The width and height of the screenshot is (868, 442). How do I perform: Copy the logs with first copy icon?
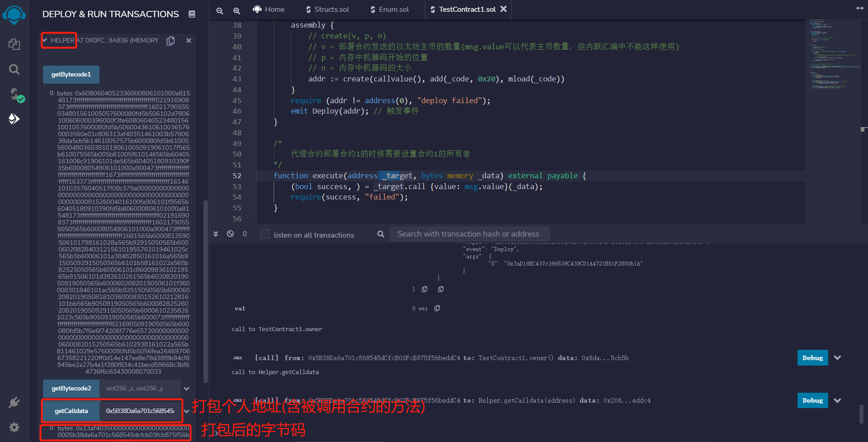pos(425,289)
